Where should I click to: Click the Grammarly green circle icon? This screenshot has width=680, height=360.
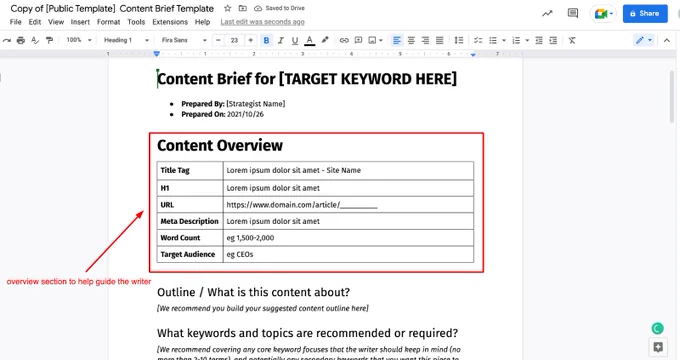657,328
